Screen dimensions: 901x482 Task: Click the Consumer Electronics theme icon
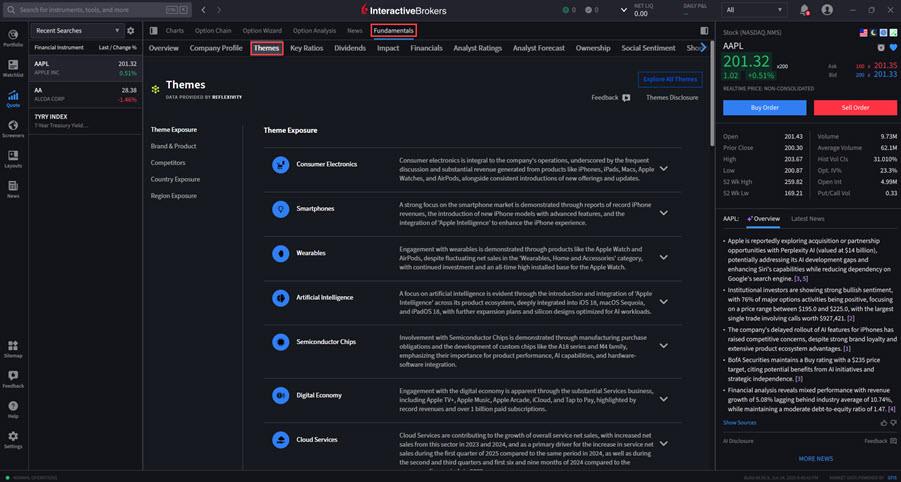tap(280, 165)
